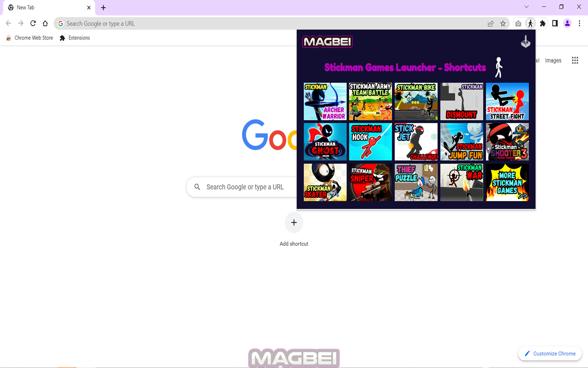Click the share icon in the address bar

pyautogui.click(x=491, y=23)
